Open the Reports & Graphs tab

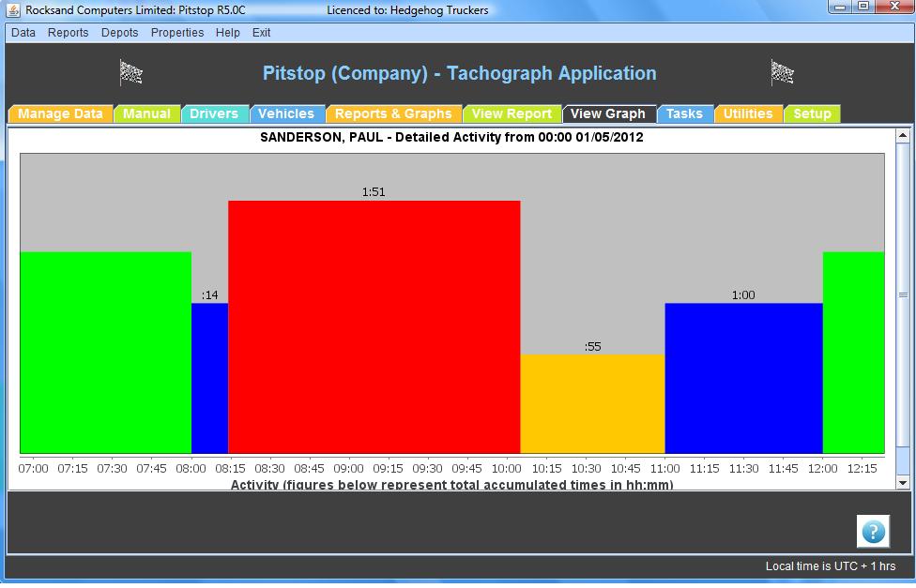[x=393, y=113]
